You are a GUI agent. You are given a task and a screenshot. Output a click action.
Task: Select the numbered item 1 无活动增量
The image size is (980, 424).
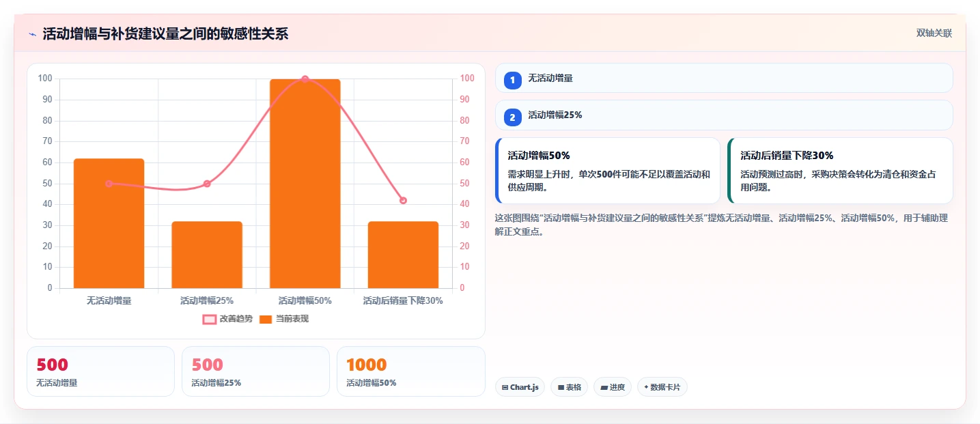pyautogui.click(x=724, y=78)
